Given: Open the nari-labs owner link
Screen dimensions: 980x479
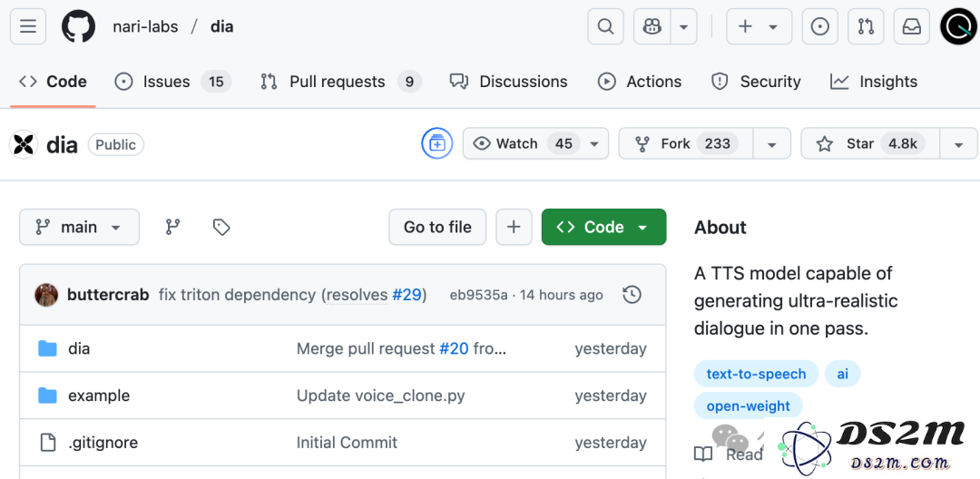Looking at the screenshot, I should coord(145,27).
